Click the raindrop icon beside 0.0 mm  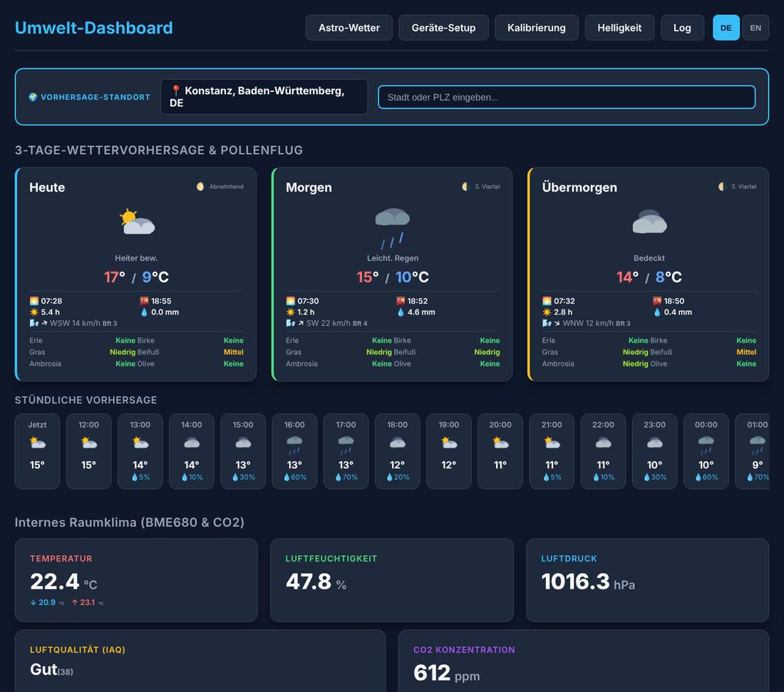pos(145,312)
